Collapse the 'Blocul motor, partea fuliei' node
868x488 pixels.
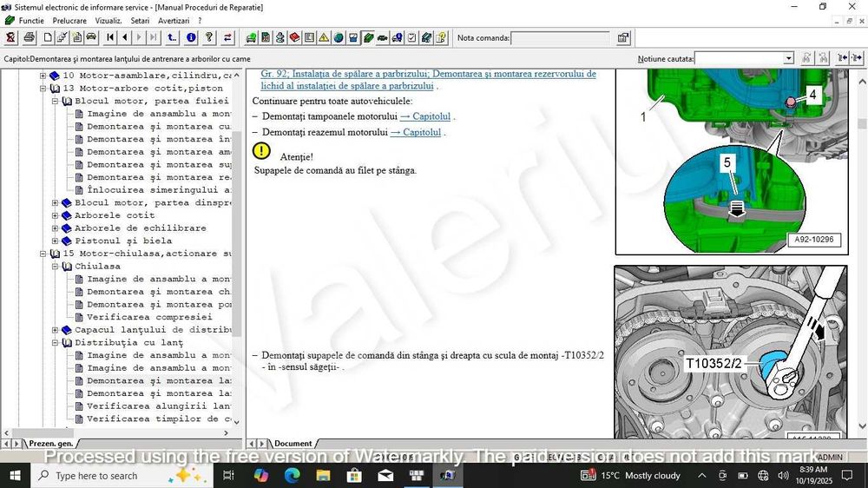tap(56, 101)
